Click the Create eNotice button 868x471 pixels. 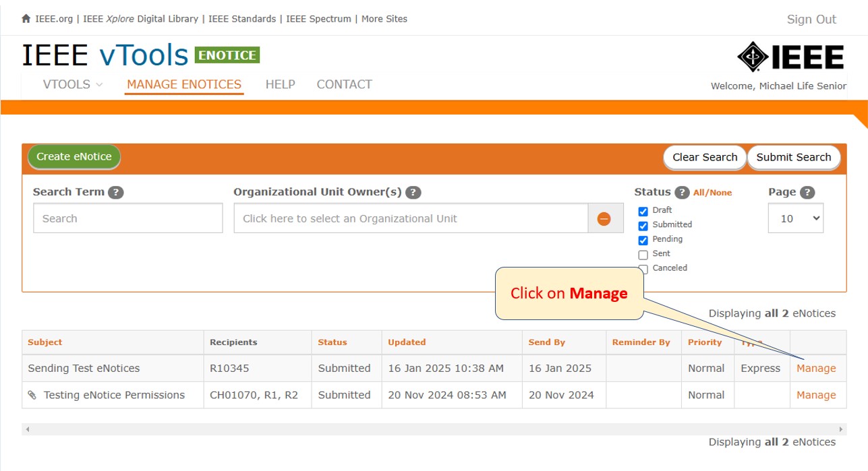(74, 157)
